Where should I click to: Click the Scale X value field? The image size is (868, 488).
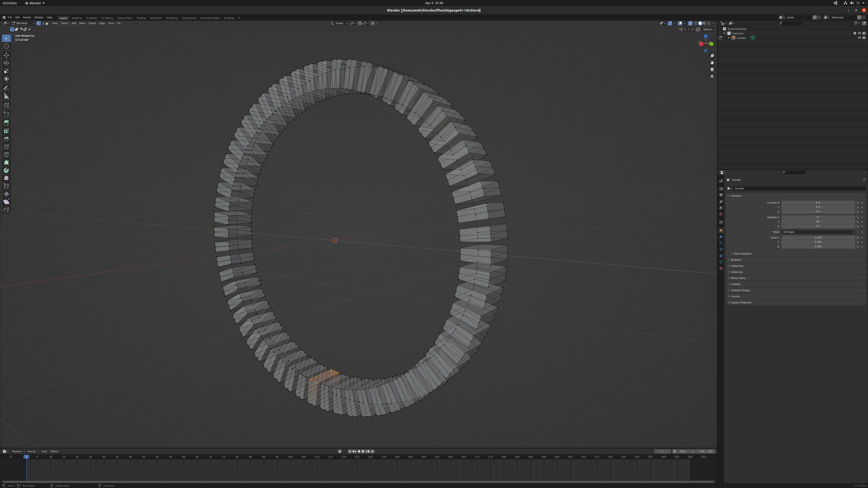818,238
